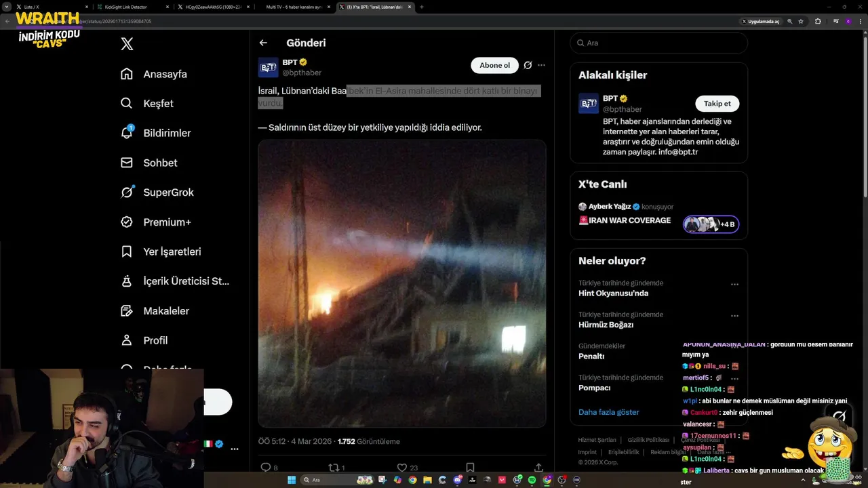Open Erişilebilirlik footer link
This screenshot has height=488, width=868.
tap(623, 452)
